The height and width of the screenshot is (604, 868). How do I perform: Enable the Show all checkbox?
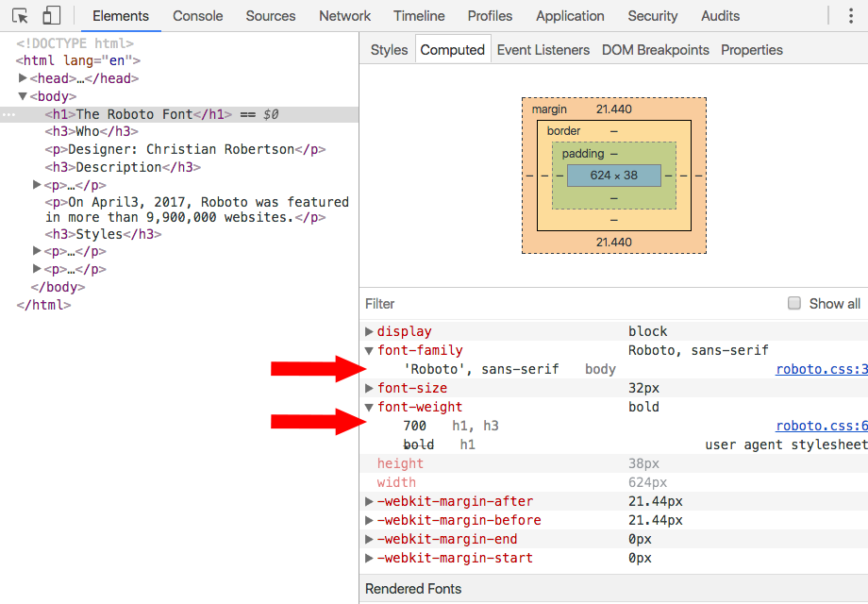pos(794,303)
